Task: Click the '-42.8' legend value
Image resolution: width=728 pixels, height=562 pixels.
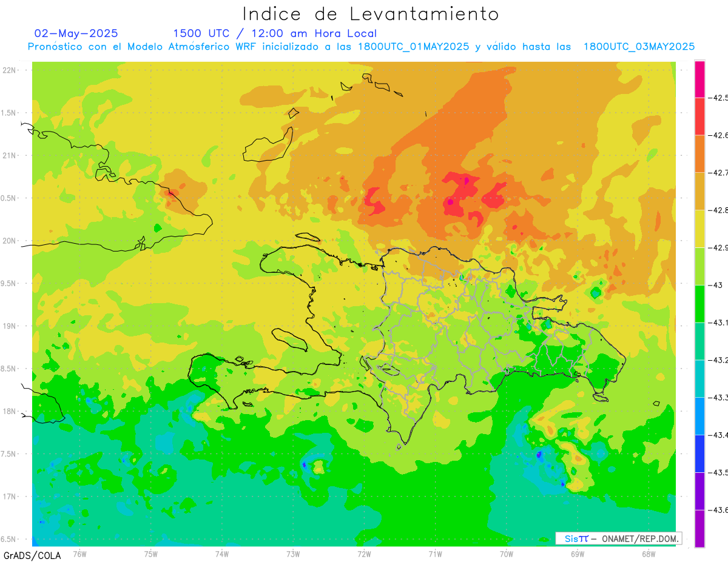Action: point(718,210)
